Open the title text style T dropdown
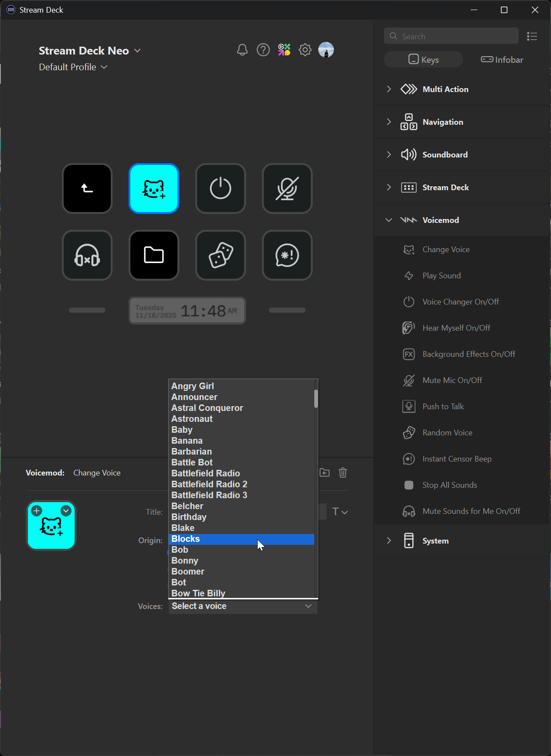Screen dimensions: 551x756 pos(340,512)
